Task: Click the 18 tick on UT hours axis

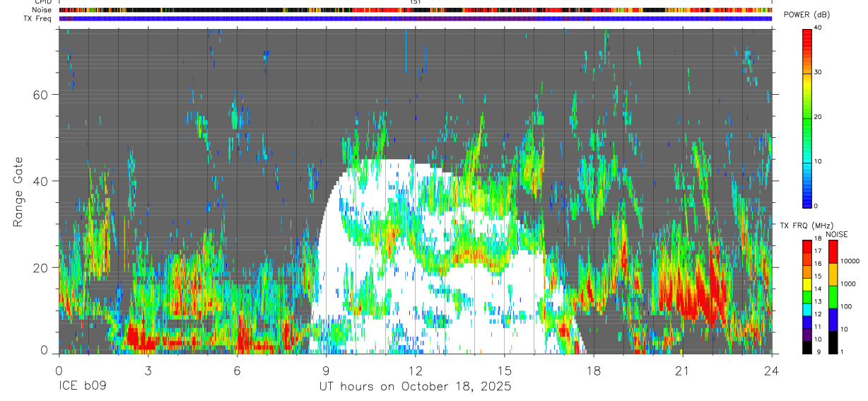Action: [594, 371]
